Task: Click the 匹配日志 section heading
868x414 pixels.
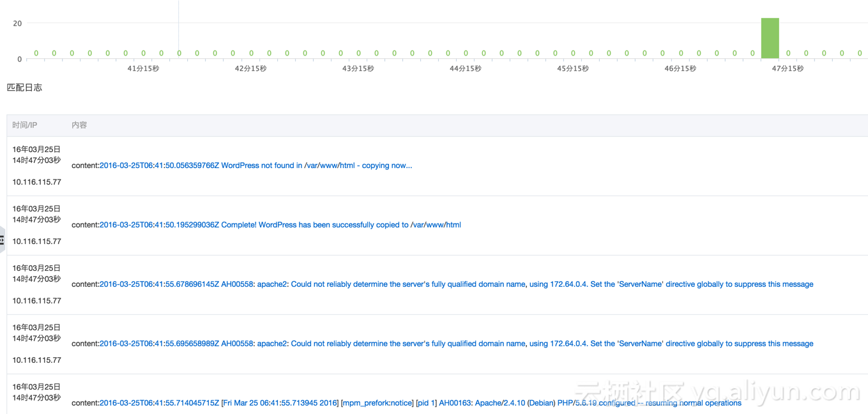Action: click(x=24, y=88)
